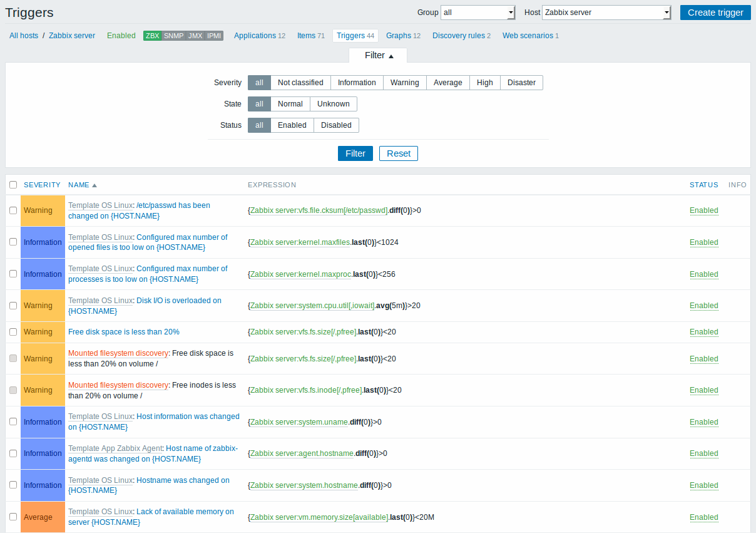Screen dimensions: 756x533
Task: Toggle Enabled status of Hostname changed trigger
Action: click(x=704, y=485)
